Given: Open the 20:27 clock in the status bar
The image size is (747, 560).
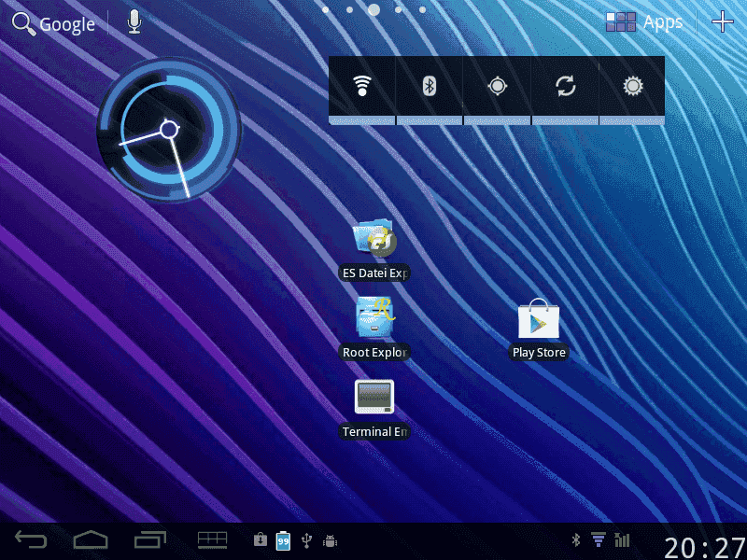Looking at the screenshot, I should point(704,548).
